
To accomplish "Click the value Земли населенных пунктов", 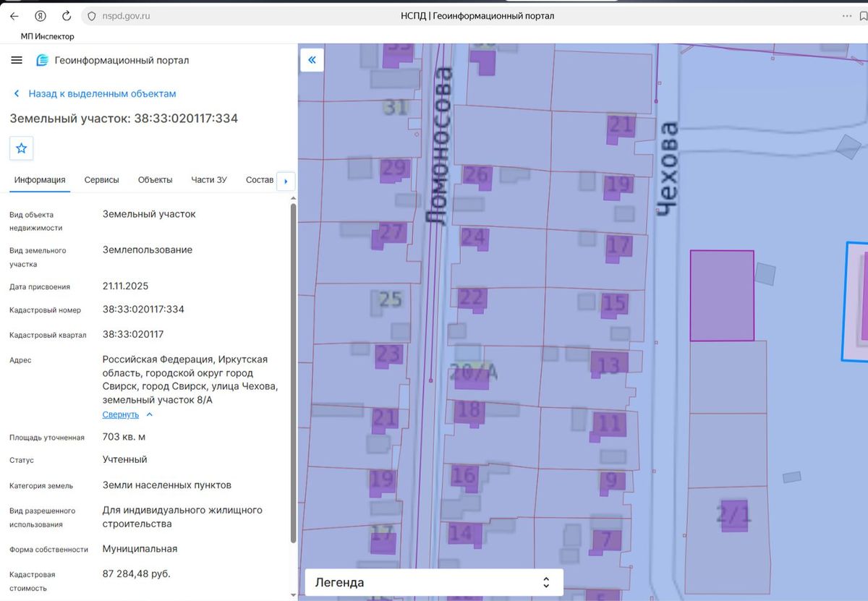I will click(x=167, y=485).
